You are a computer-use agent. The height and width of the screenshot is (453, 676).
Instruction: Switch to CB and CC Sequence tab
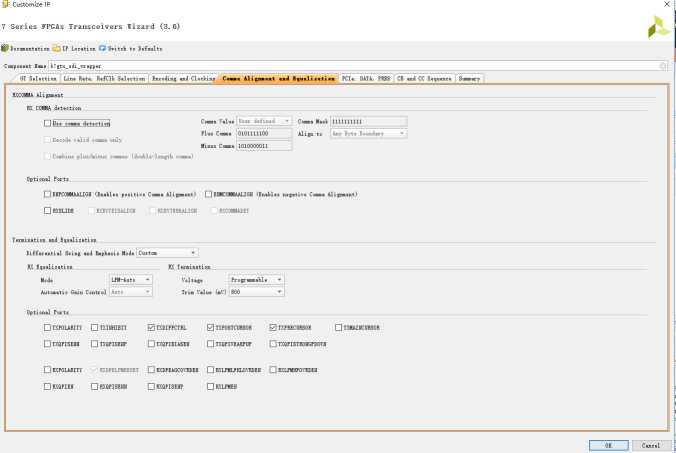pyautogui.click(x=424, y=79)
